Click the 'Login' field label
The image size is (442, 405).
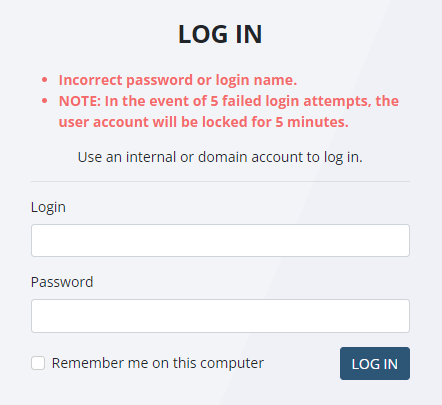click(48, 207)
